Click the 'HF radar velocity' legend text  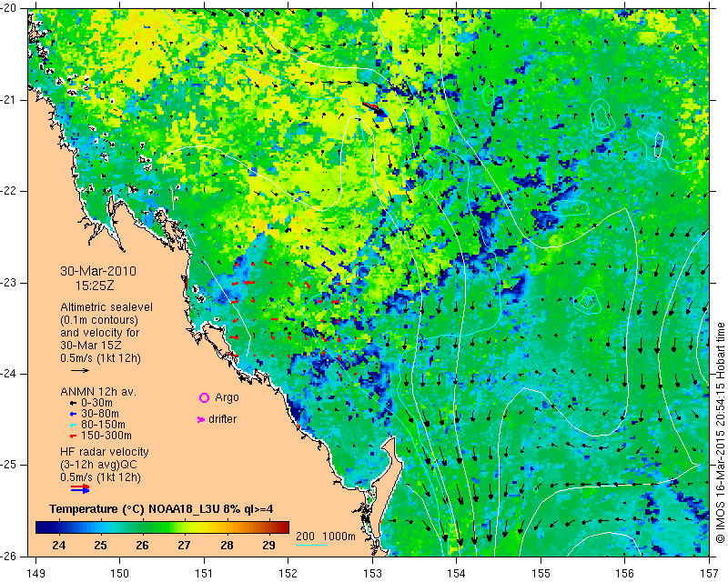(105, 452)
